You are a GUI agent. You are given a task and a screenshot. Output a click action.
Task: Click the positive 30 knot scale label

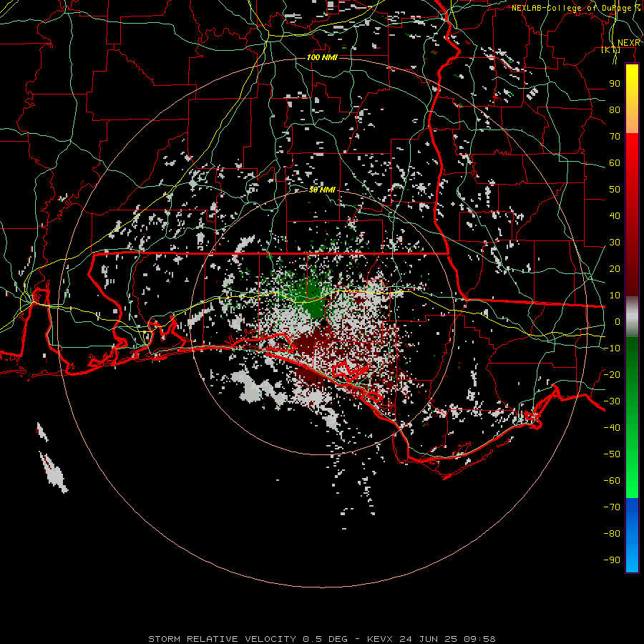[615, 243]
